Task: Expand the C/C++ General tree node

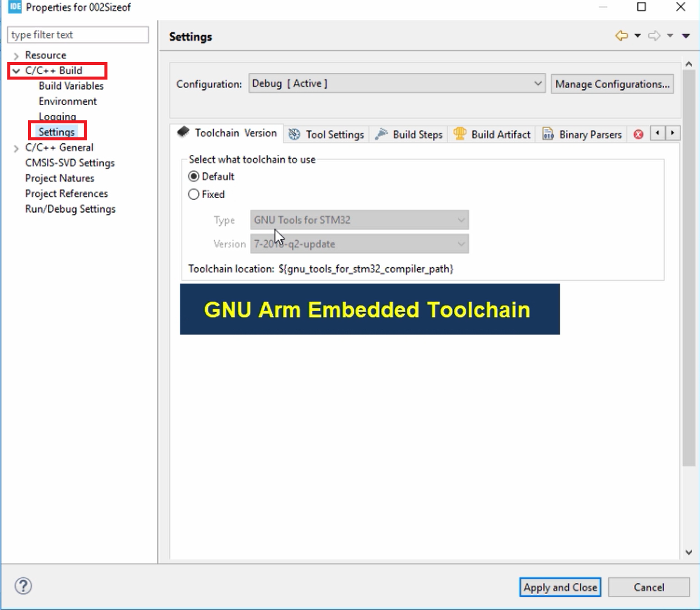Action: pyautogui.click(x=16, y=148)
